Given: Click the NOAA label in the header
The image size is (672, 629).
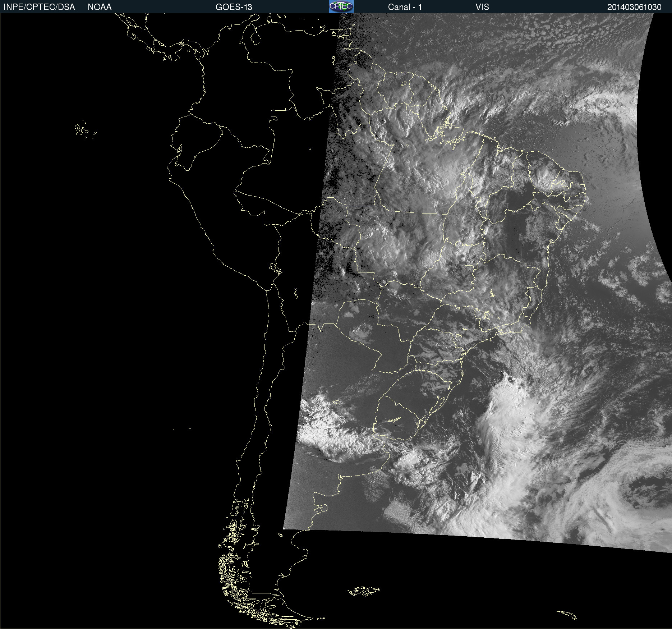Looking at the screenshot, I should 100,7.
